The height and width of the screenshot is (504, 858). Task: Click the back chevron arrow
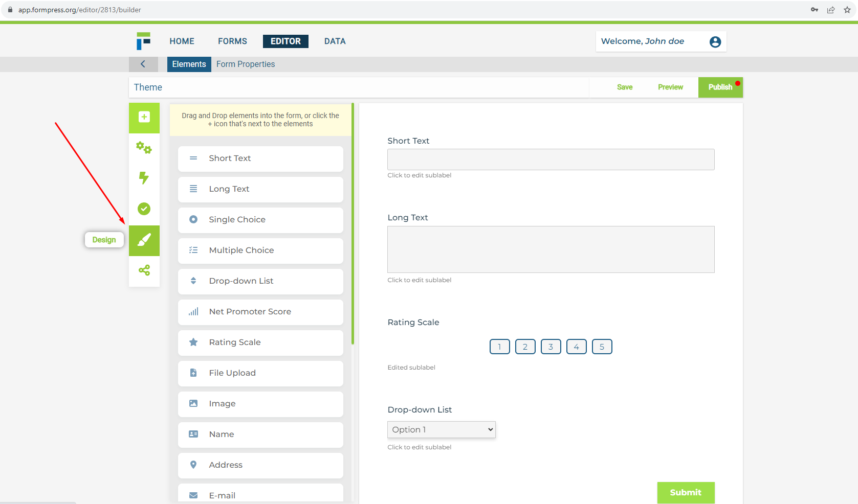coord(143,64)
